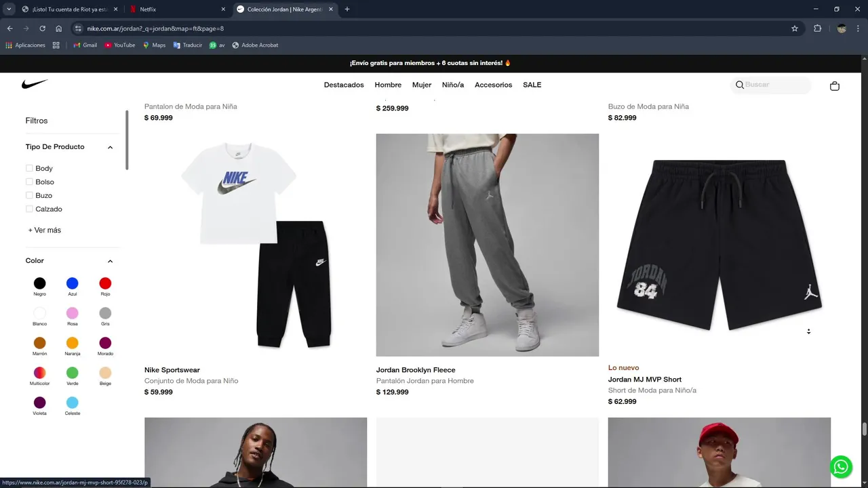Screen dimensions: 868x488
Task: Open the Jordan Brooklyn Fleece product link
Action: coord(416,370)
